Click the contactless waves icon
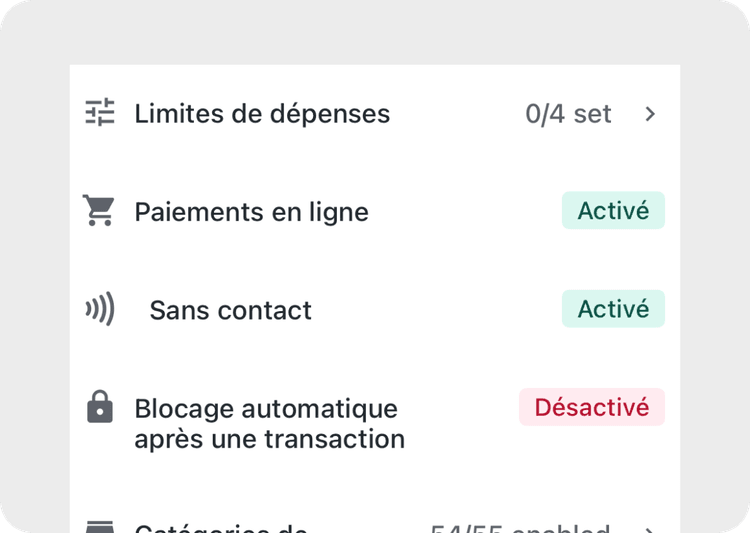The width and height of the screenshot is (750, 533). [99, 309]
